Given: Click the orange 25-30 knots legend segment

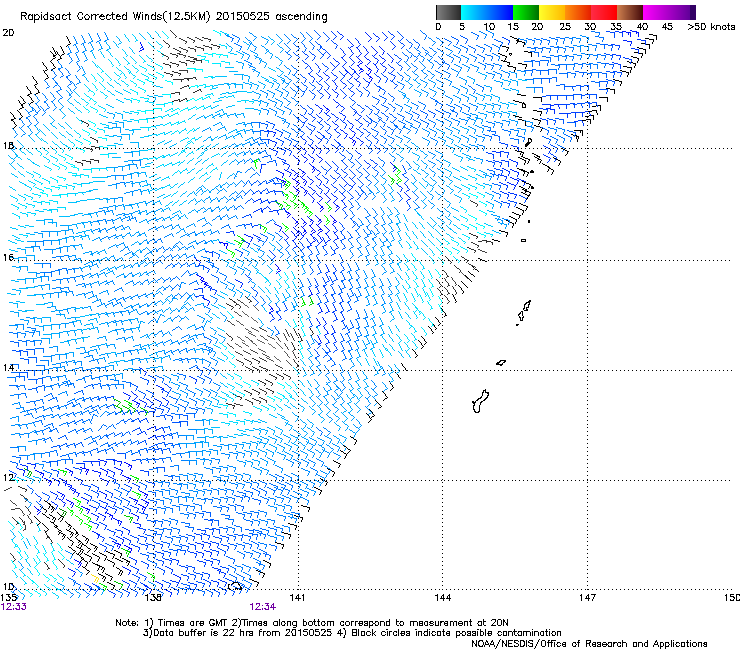Looking at the screenshot, I should pyautogui.click(x=578, y=12).
